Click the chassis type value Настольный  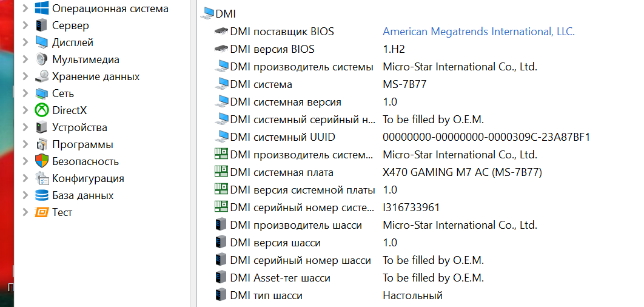click(x=412, y=295)
